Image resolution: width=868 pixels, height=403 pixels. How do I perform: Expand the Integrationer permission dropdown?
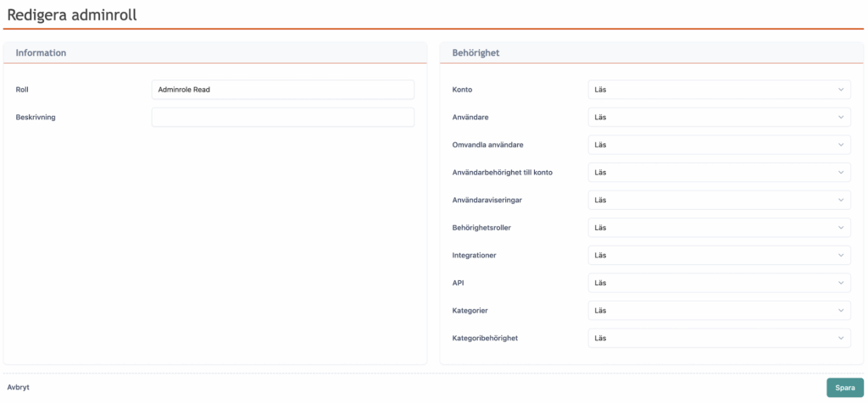719,256
